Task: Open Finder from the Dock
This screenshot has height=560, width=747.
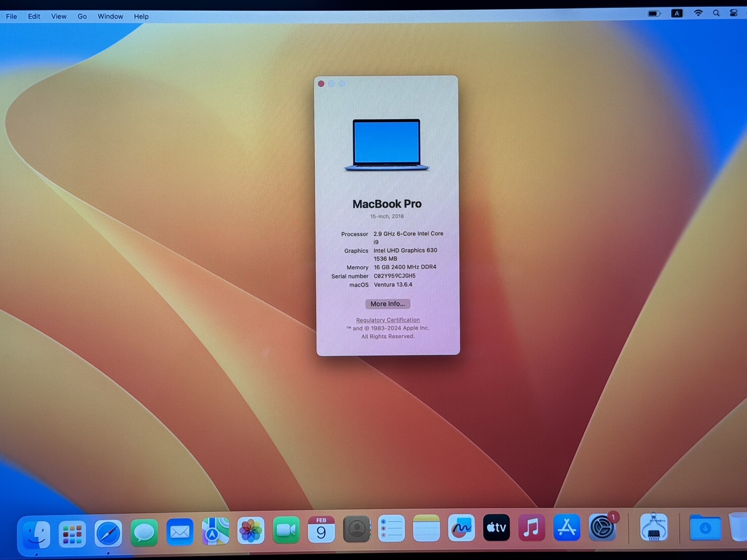Action: (36, 534)
